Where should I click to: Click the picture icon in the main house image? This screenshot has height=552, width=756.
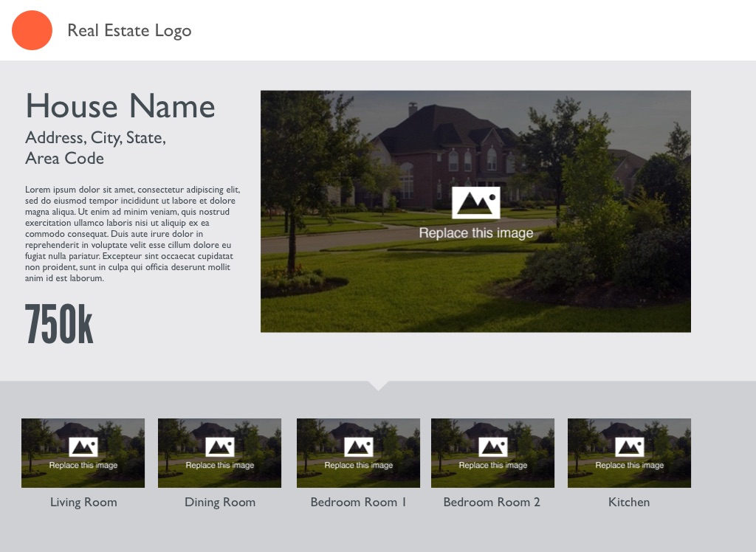pyautogui.click(x=475, y=203)
